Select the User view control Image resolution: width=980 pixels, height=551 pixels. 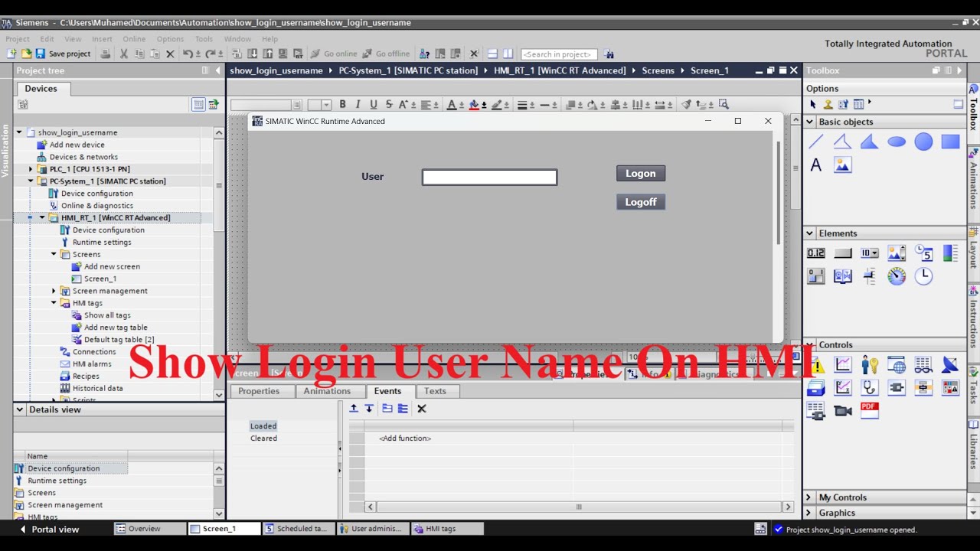[869, 365]
